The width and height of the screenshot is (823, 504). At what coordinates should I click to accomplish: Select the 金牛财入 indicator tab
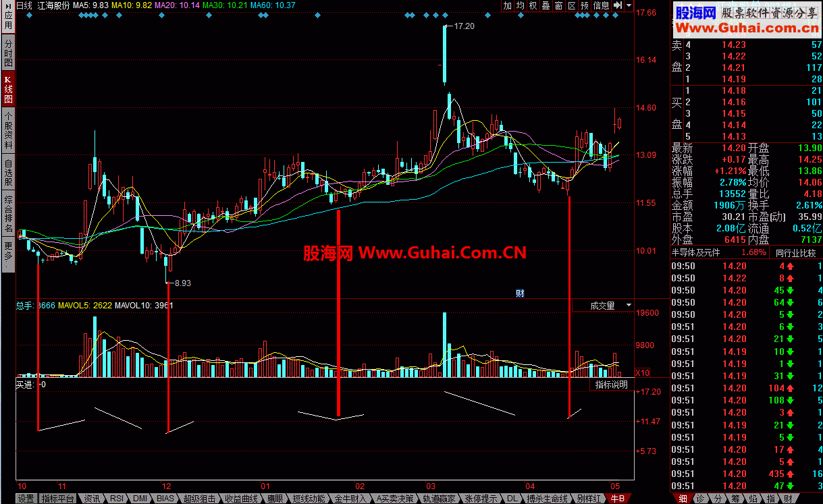pos(351,499)
